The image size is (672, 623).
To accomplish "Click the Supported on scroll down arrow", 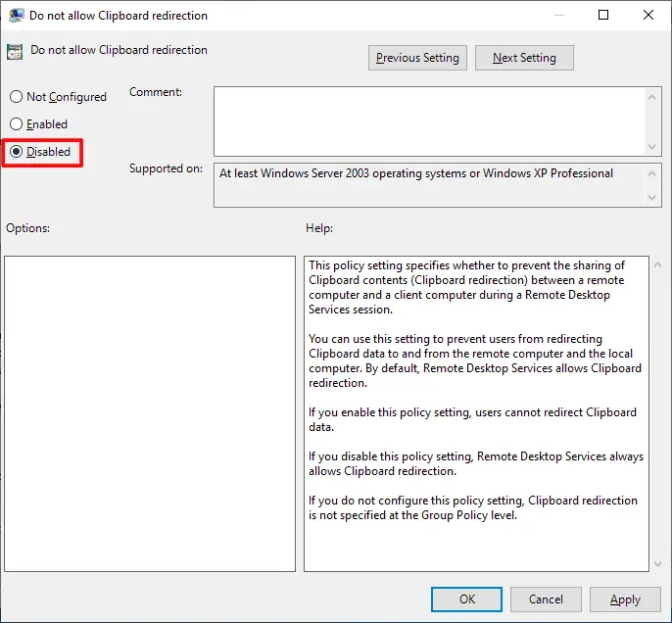I will click(653, 199).
